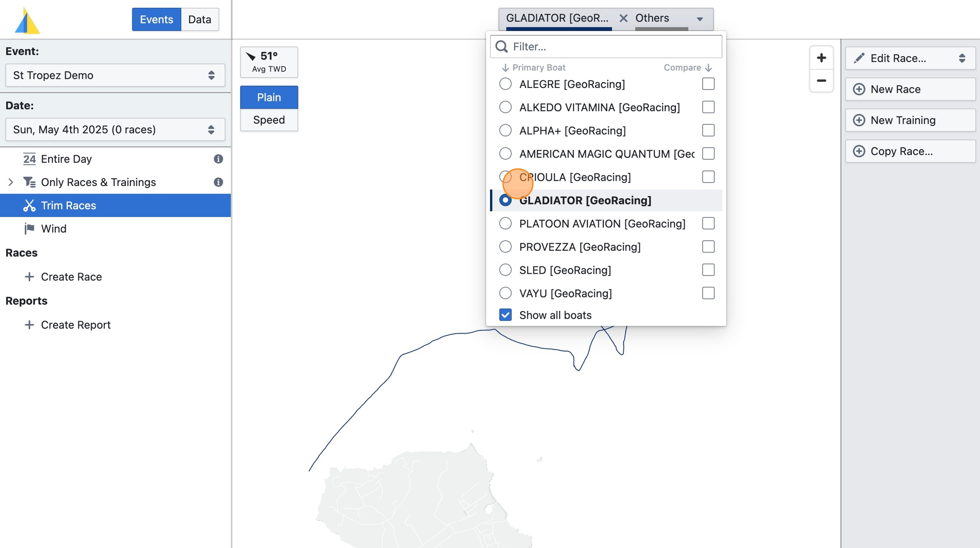The height and width of the screenshot is (548, 980).
Task: Select ALKEDO VITAMINA as primary boat
Action: (x=505, y=107)
